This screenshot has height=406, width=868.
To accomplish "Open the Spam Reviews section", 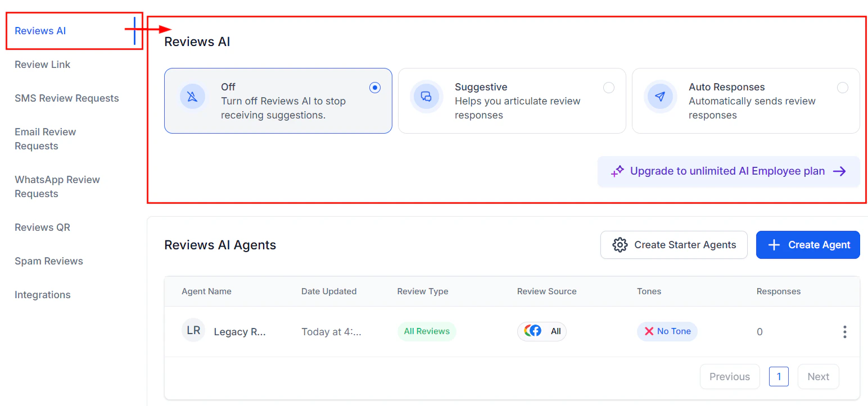I will tap(48, 261).
